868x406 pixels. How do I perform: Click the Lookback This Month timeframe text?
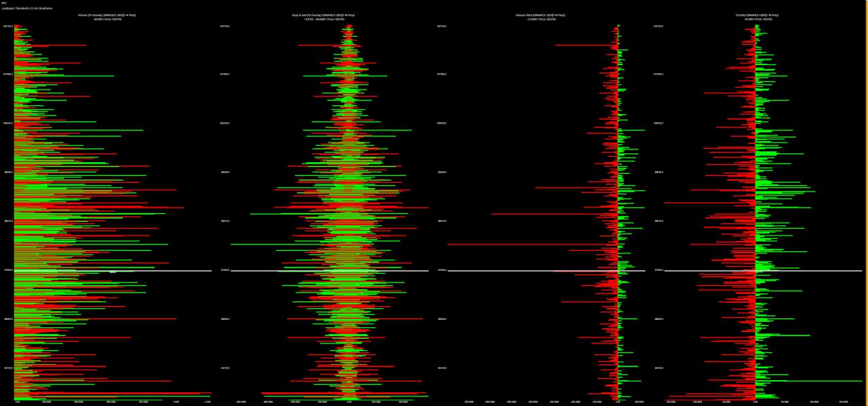click(26, 8)
